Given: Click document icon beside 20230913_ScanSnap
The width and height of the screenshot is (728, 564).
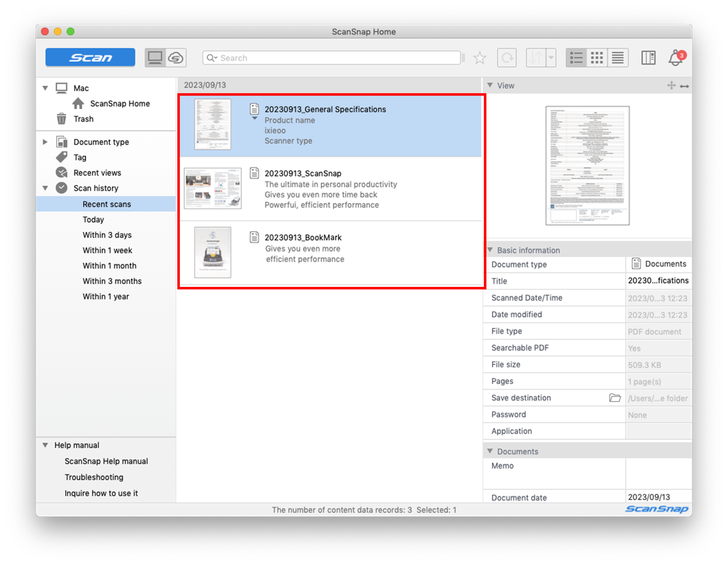Looking at the screenshot, I should click(x=254, y=173).
